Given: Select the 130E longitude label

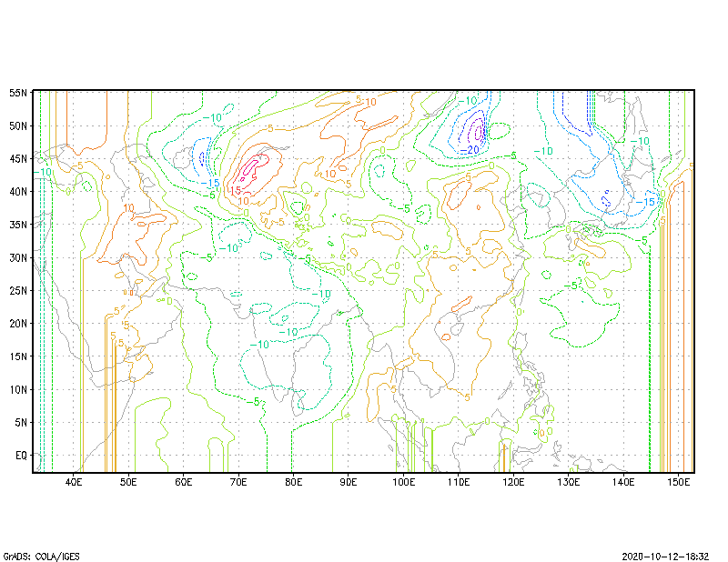Looking at the screenshot, I should point(569,482).
